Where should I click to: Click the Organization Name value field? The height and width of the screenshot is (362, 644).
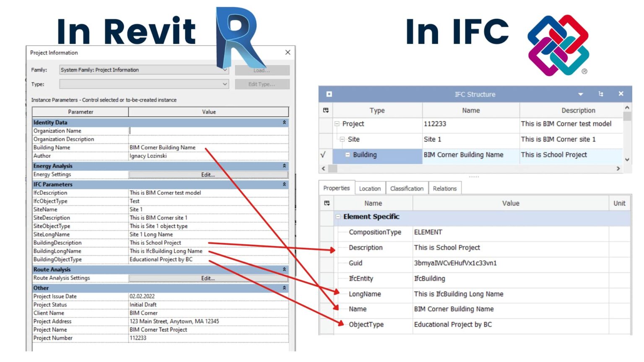click(208, 131)
